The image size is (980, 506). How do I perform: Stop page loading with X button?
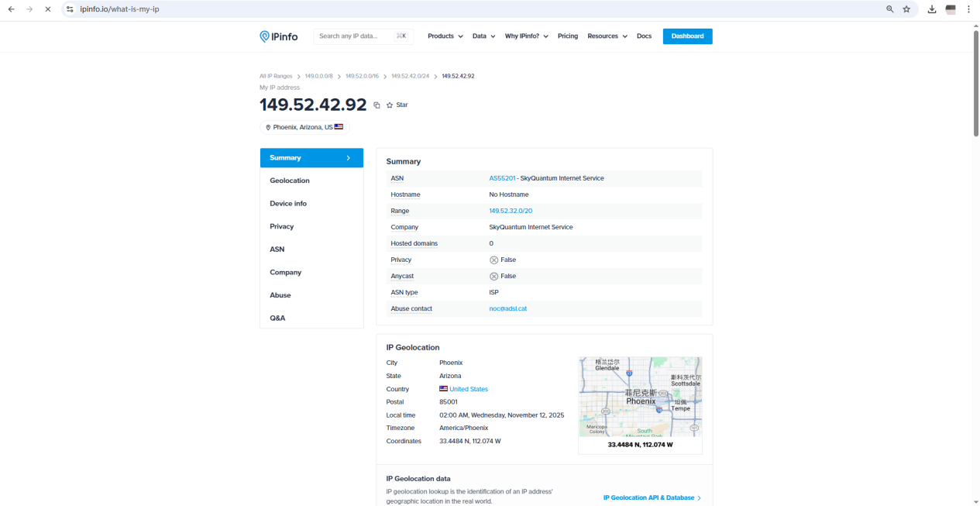coord(47,9)
